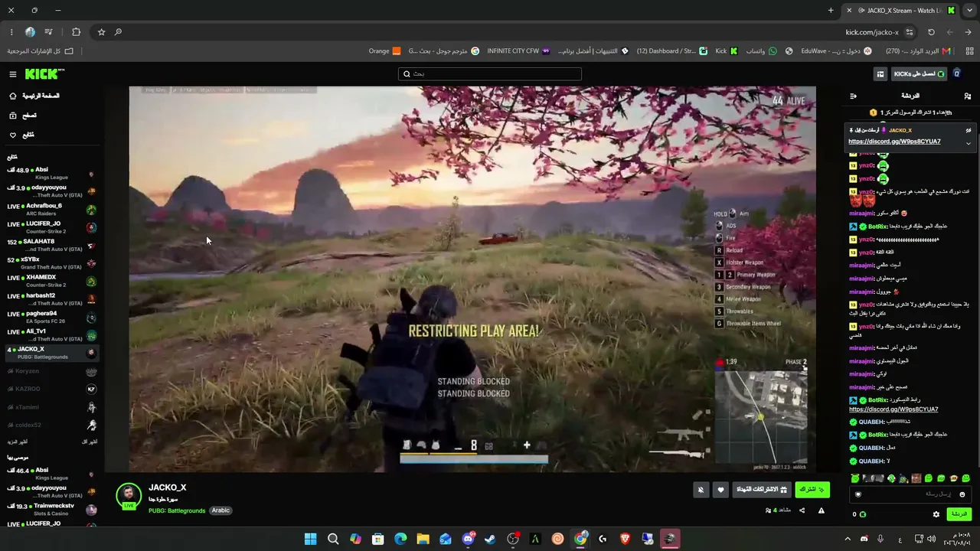Open Windows Start menu
This screenshot has height=551, width=980.
(310, 539)
